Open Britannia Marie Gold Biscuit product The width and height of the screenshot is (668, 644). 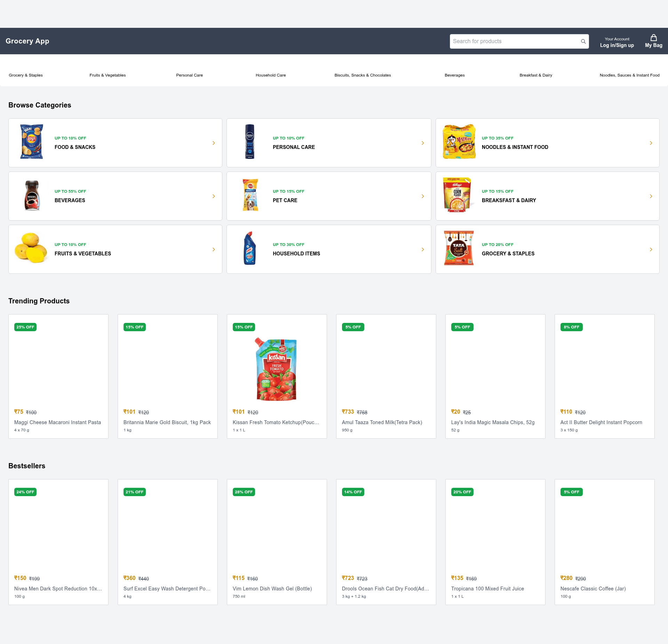167,422
